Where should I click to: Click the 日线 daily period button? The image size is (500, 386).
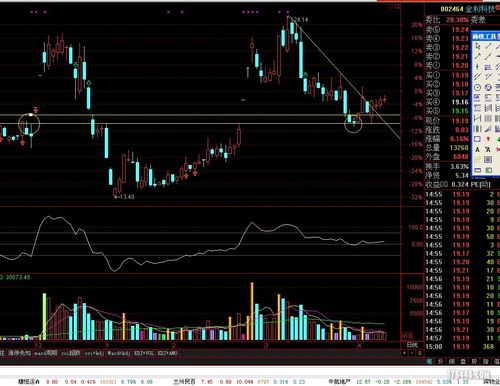tap(412, 345)
